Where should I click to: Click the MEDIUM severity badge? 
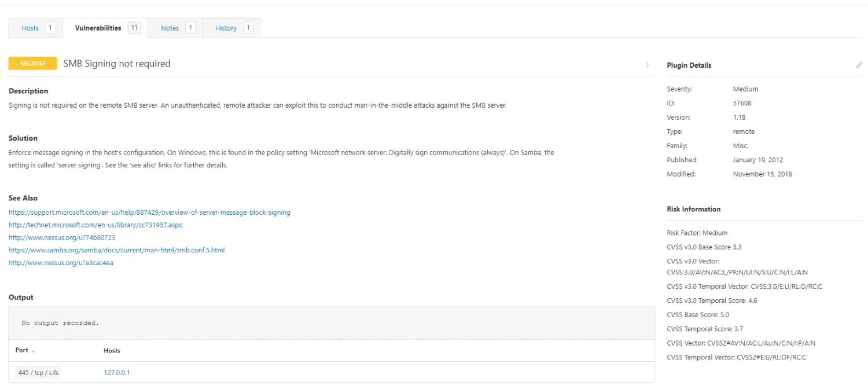(x=32, y=63)
